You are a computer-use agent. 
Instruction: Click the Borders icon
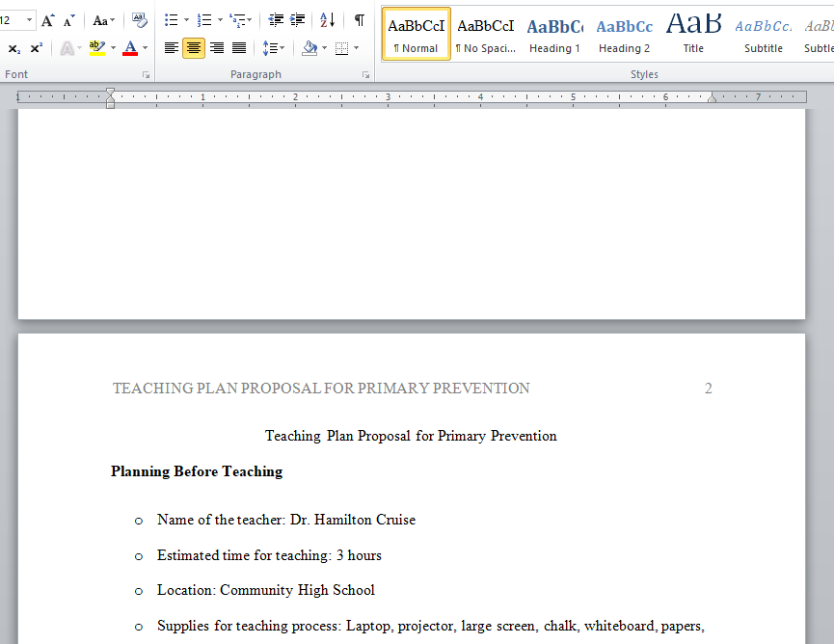point(342,48)
